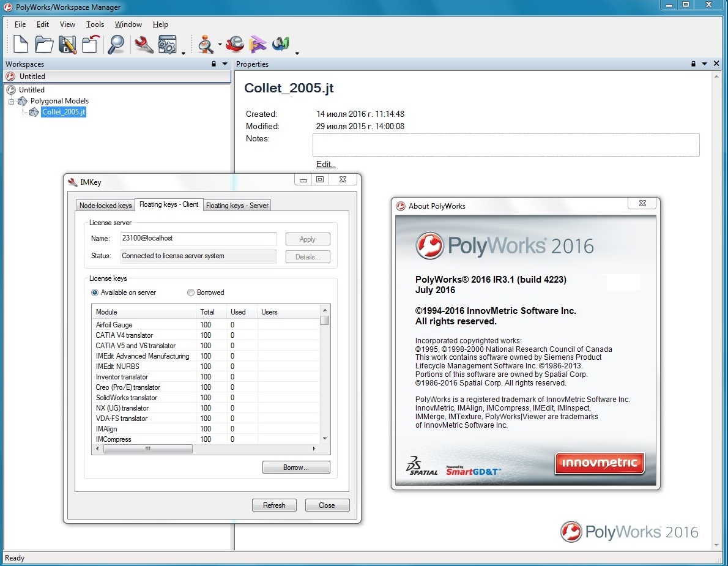Launch IMAlign purple layered module icon
728x566 pixels.
point(258,44)
